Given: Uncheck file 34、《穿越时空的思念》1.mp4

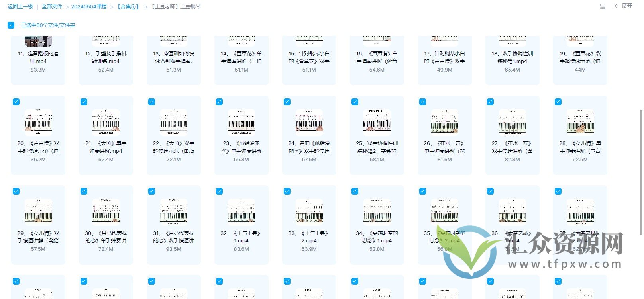Looking at the screenshot, I should click(355, 191).
